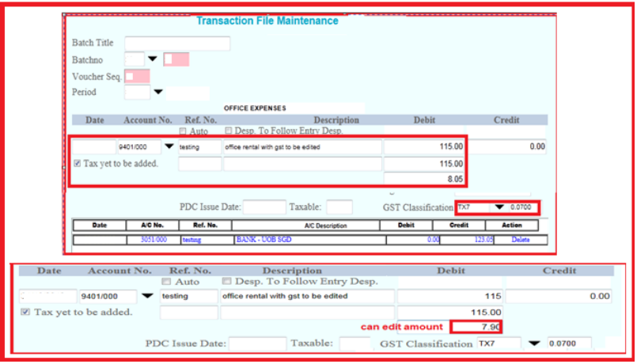Expand GST Classification arrow in lower form
The height and width of the screenshot is (364, 637).
tap(533, 343)
